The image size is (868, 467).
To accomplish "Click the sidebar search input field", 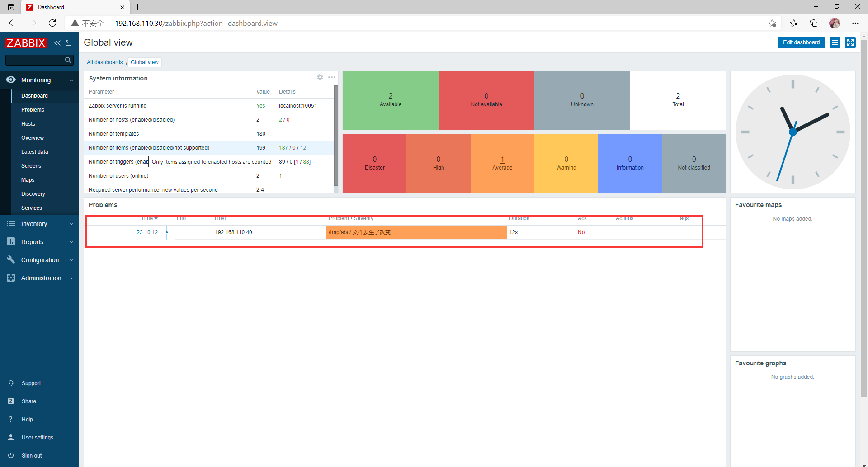I will coord(35,60).
